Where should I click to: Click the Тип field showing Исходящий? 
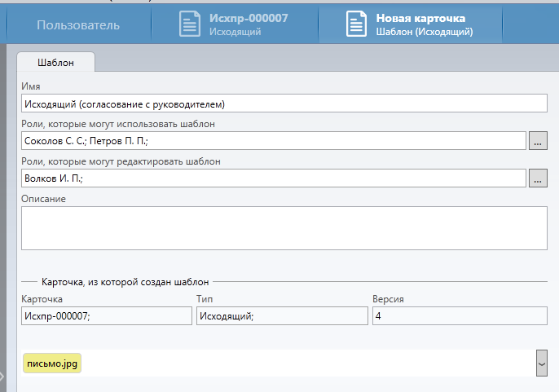click(x=281, y=316)
